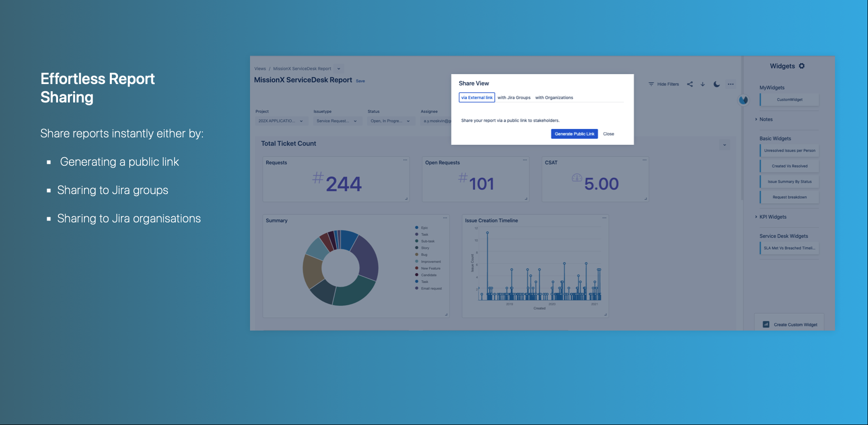This screenshot has width=868, height=425.
Task: Click the 101 Open Requests value
Action: [482, 184]
